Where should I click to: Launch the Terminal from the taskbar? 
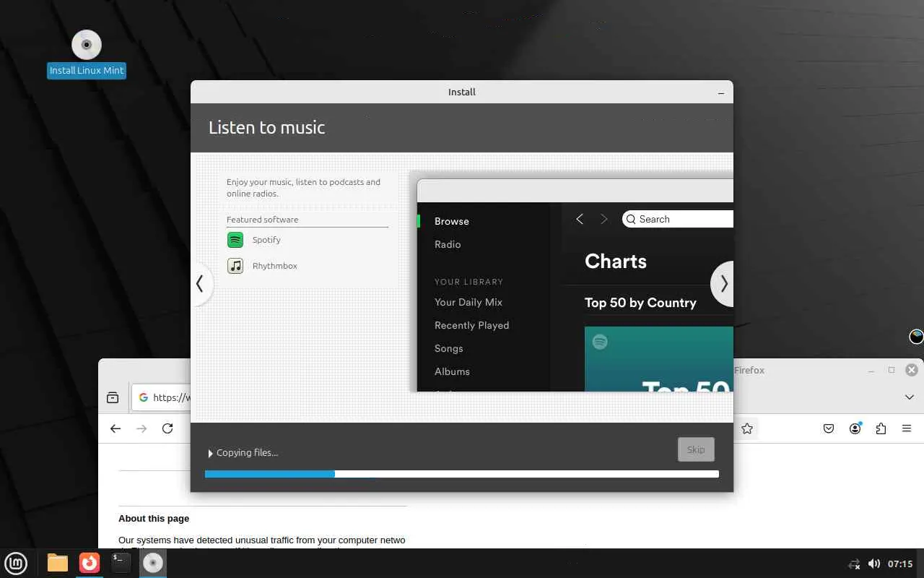point(121,563)
